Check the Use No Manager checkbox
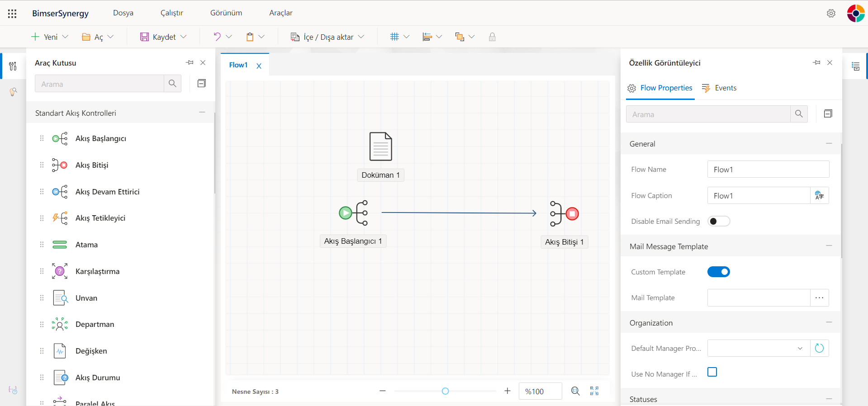Screen dimensions: 868x406 point(712,372)
